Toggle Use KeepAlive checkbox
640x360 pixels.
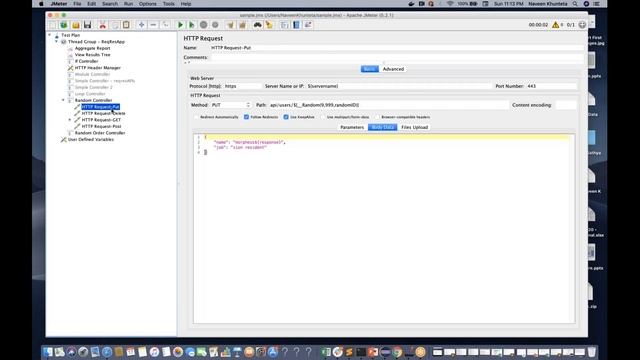pos(286,117)
